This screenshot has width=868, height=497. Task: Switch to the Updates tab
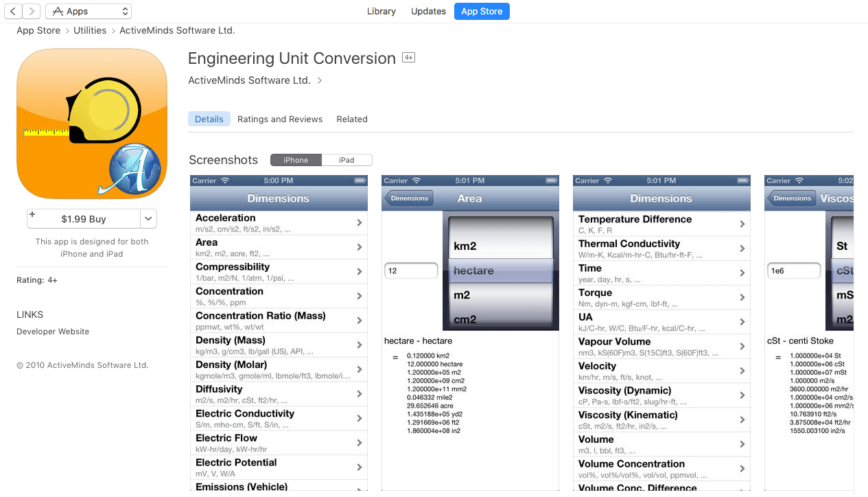click(429, 11)
